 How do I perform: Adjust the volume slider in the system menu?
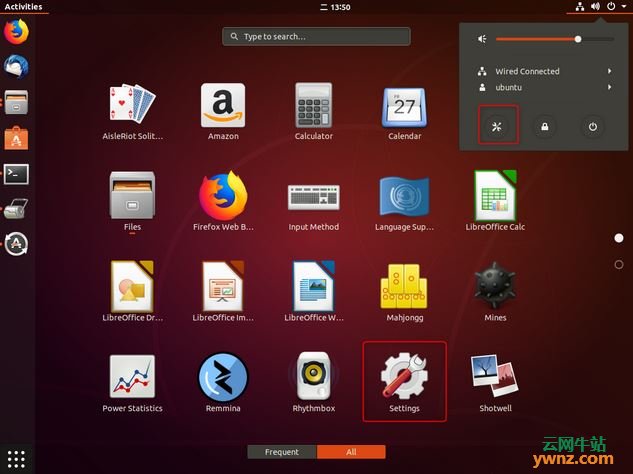555,39
